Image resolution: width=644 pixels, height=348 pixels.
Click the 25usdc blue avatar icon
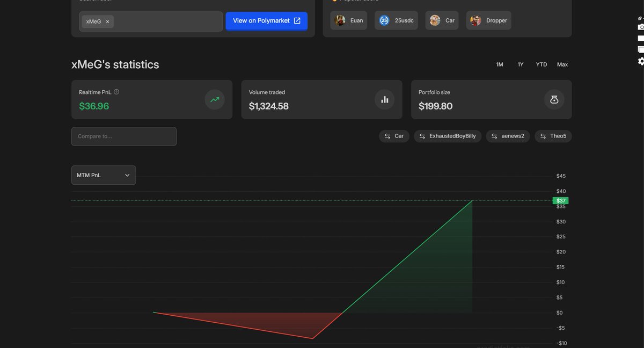point(384,20)
